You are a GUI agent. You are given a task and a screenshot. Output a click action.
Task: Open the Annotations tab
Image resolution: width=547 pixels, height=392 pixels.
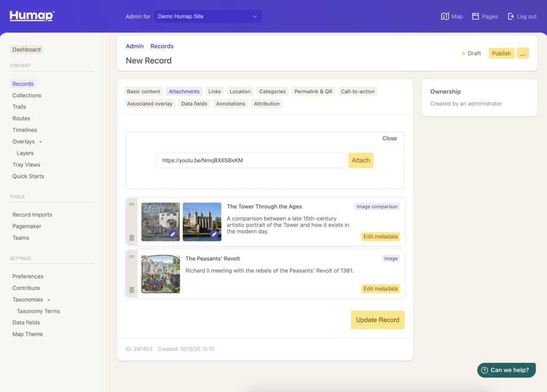(230, 103)
